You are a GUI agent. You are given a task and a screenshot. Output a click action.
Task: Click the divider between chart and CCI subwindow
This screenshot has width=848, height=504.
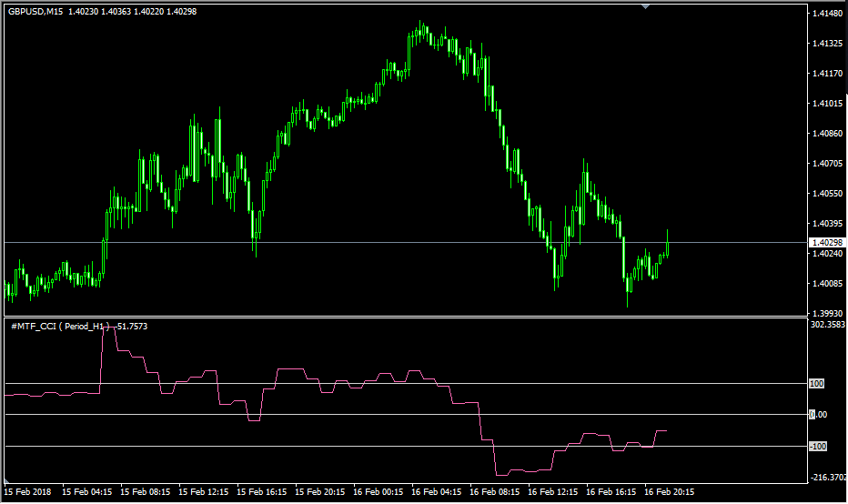[404, 318]
